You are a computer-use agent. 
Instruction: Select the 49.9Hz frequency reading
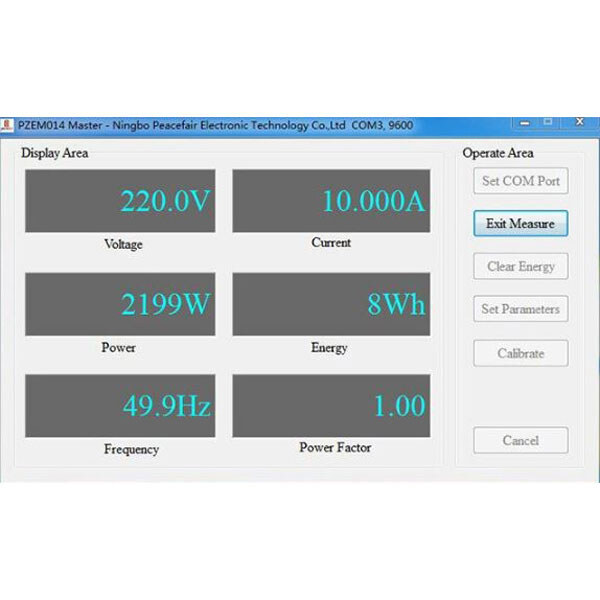tap(120, 406)
